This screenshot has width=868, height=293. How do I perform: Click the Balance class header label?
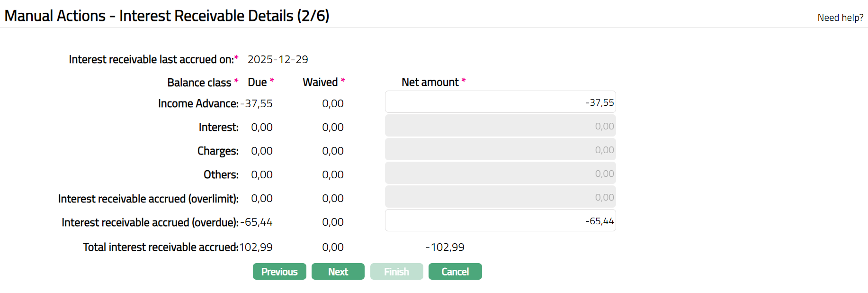click(x=199, y=82)
